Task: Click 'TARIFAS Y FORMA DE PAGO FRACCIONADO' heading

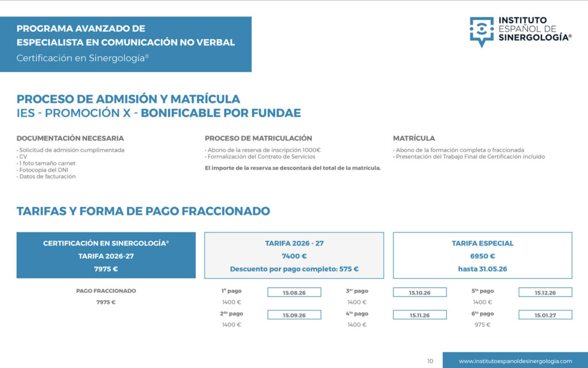Action: point(143,211)
